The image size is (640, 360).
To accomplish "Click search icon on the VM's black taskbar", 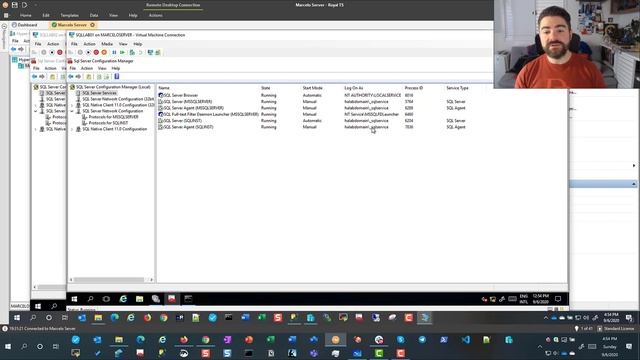I will [90, 299].
